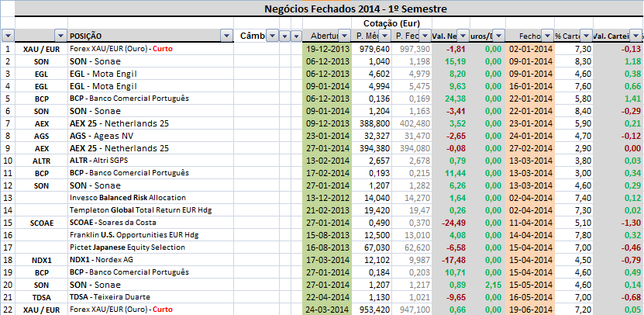Open the POSIÇÃO column filter dropdown
The width and height of the screenshot is (644, 315).
[x=227, y=36]
